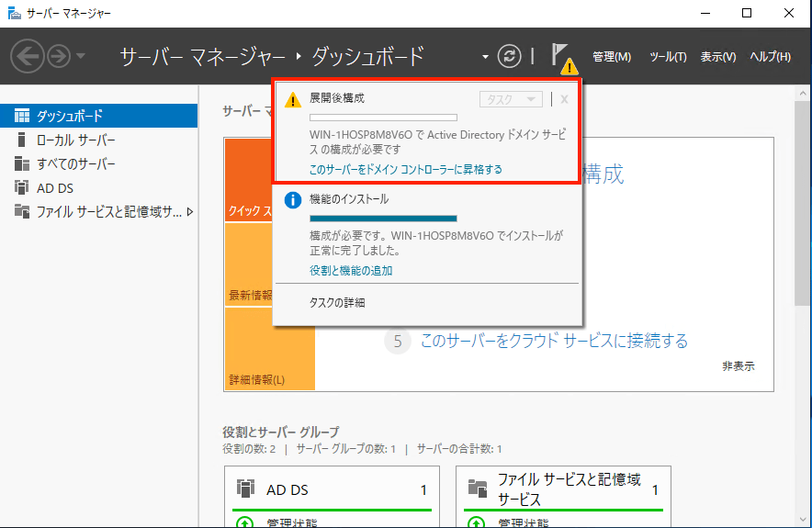Select ローカル サーバー in the sidebar
Viewport: 812px width, 528px height.
(x=98, y=140)
